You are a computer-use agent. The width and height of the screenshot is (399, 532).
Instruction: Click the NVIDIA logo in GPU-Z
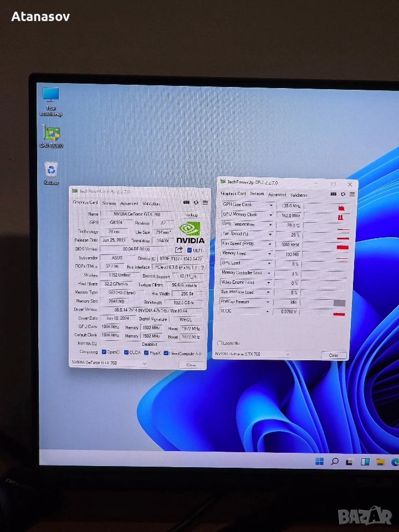[190, 233]
